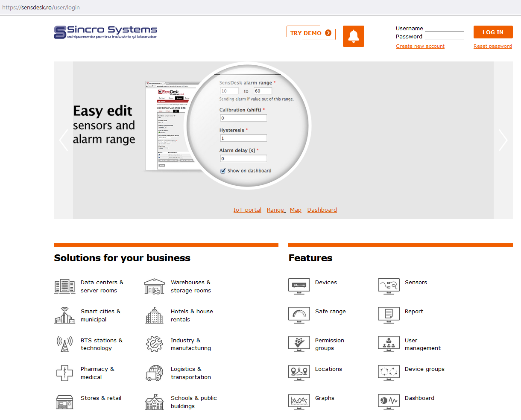Open BTS stations & technology link
Viewport: 521px width, 420px height.
click(x=102, y=344)
